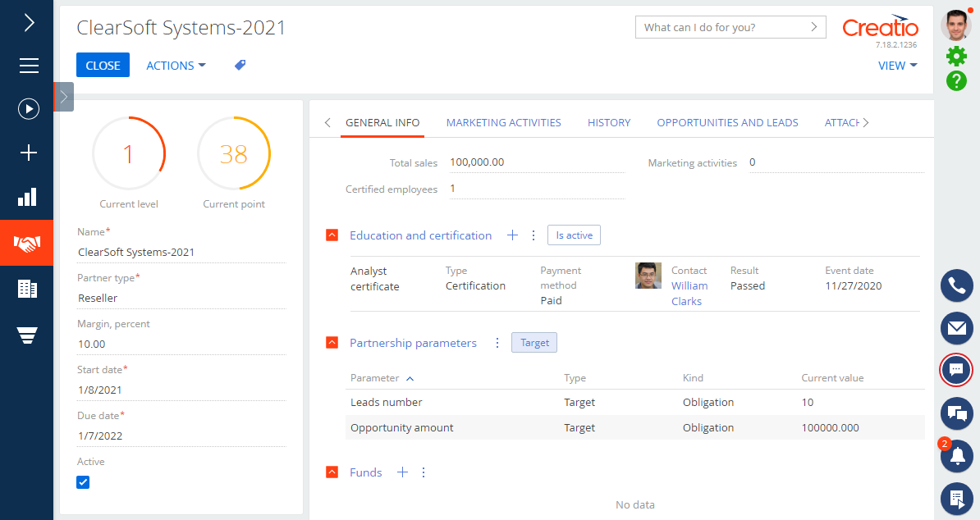
Task: Click the Current level progress indicator
Action: click(x=129, y=153)
